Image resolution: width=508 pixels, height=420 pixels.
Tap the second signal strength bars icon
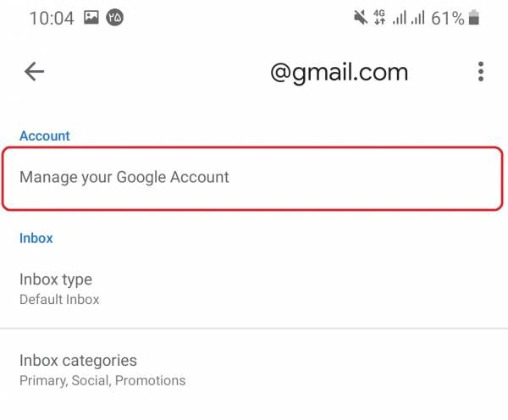pyautogui.click(x=417, y=18)
